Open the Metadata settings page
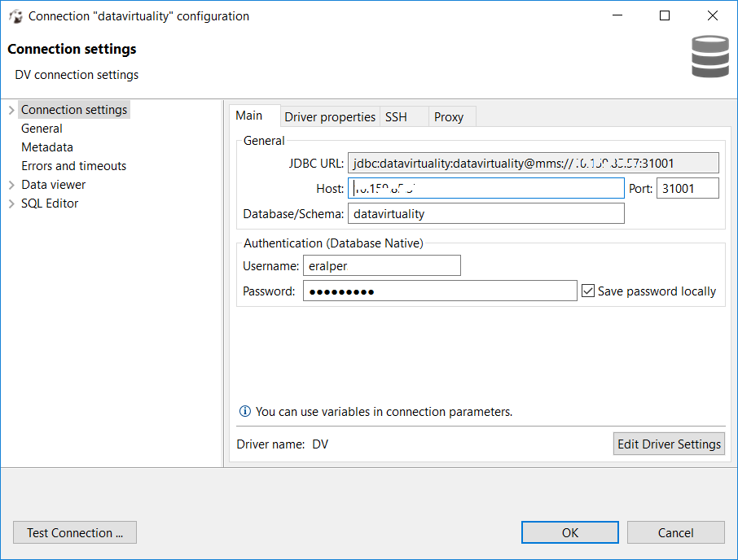 coord(47,147)
